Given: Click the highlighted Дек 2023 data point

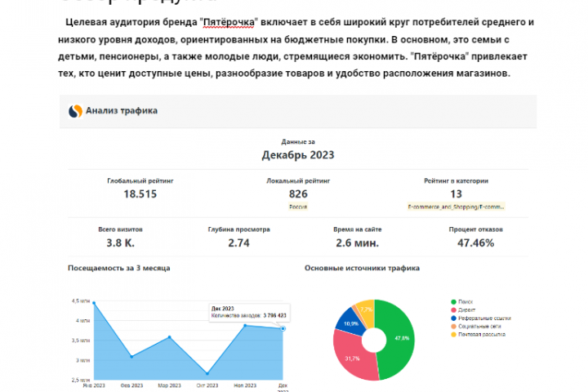Looking at the screenshot, I should point(283,328).
